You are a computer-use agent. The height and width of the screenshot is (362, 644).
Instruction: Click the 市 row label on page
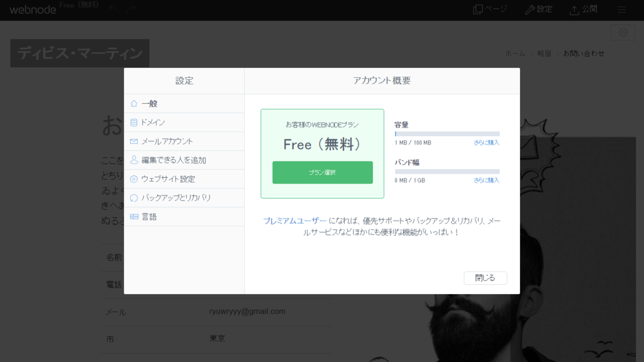(110, 339)
